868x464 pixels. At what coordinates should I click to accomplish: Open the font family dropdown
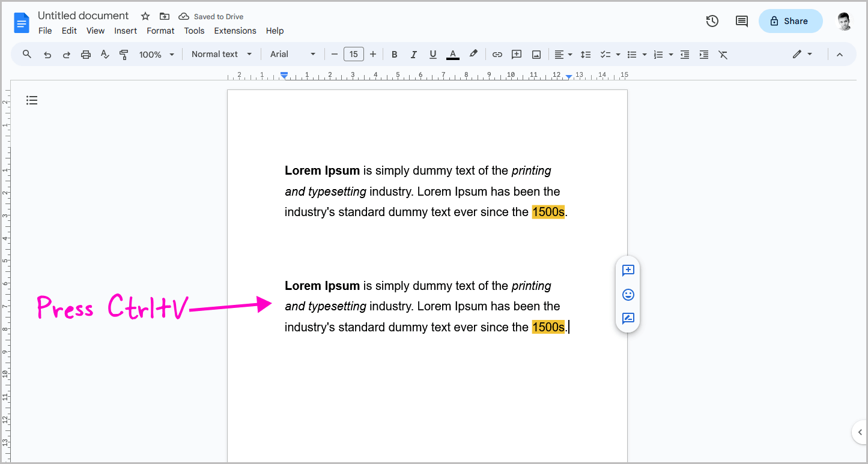pos(293,54)
